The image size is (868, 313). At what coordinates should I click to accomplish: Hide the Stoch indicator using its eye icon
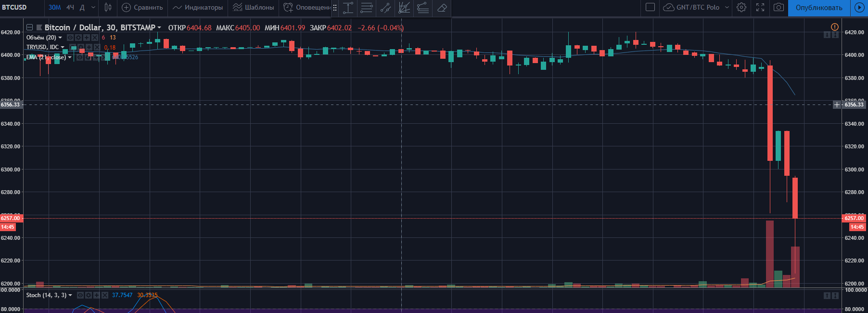point(80,295)
